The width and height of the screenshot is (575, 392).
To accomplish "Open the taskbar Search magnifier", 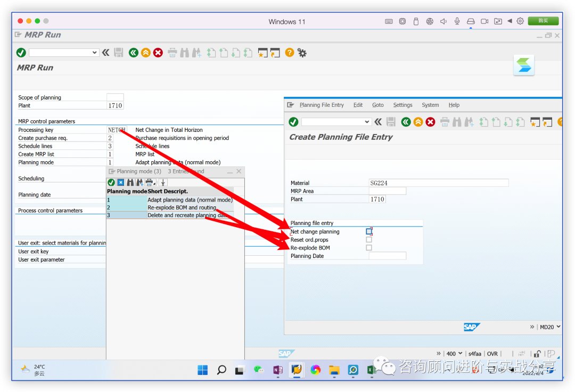I will 221,370.
